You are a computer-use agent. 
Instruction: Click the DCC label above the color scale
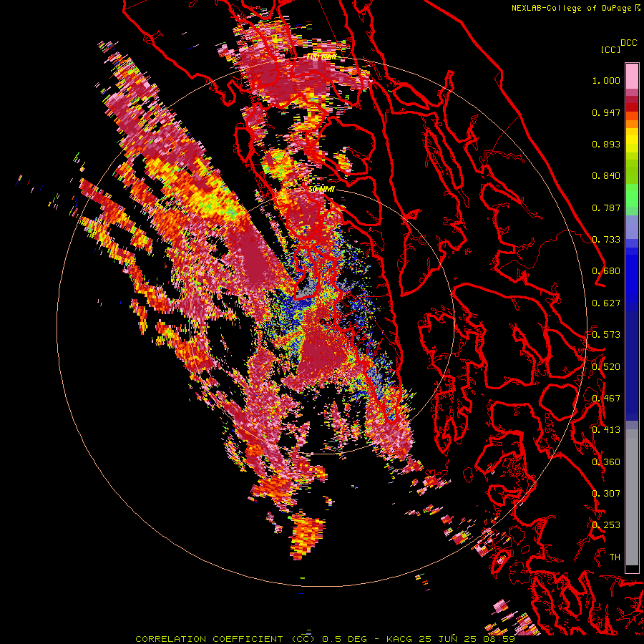(x=628, y=43)
